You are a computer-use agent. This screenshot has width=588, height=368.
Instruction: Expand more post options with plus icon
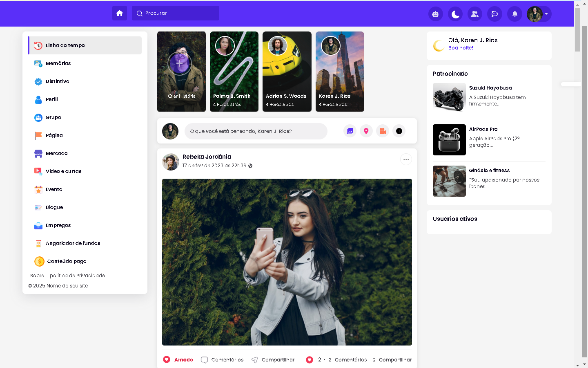click(399, 131)
